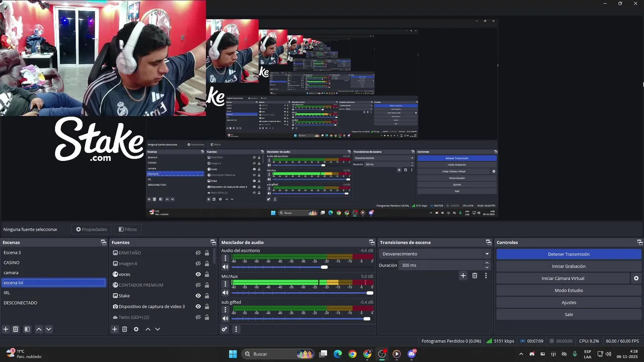This screenshot has width=644, height=362.
Task: Lock toggle for the ERMITAÑO source
Action: [x=207, y=253]
